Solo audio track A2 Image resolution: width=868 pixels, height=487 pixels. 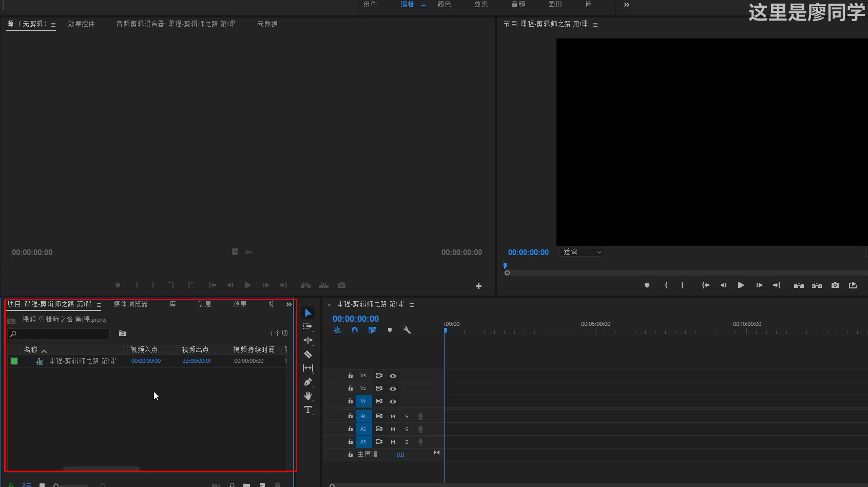pos(407,429)
